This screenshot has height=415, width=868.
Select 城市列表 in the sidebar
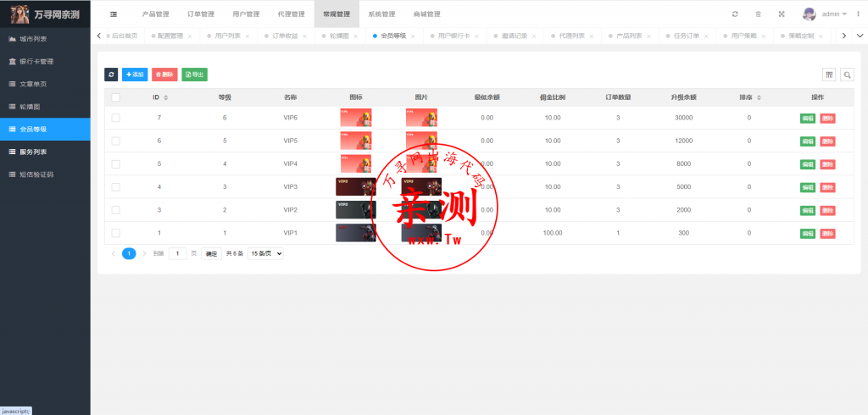[x=45, y=39]
